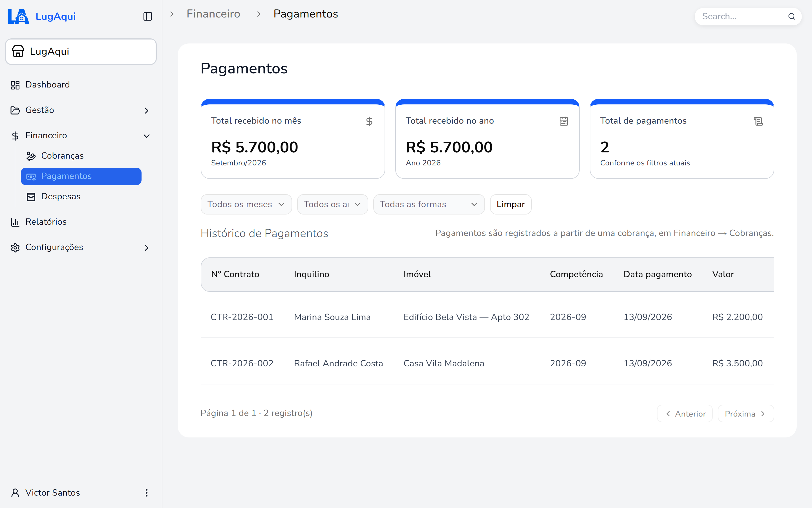This screenshot has width=812, height=508.
Task: Open Relatórios in the sidebar
Action: pos(81,222)
